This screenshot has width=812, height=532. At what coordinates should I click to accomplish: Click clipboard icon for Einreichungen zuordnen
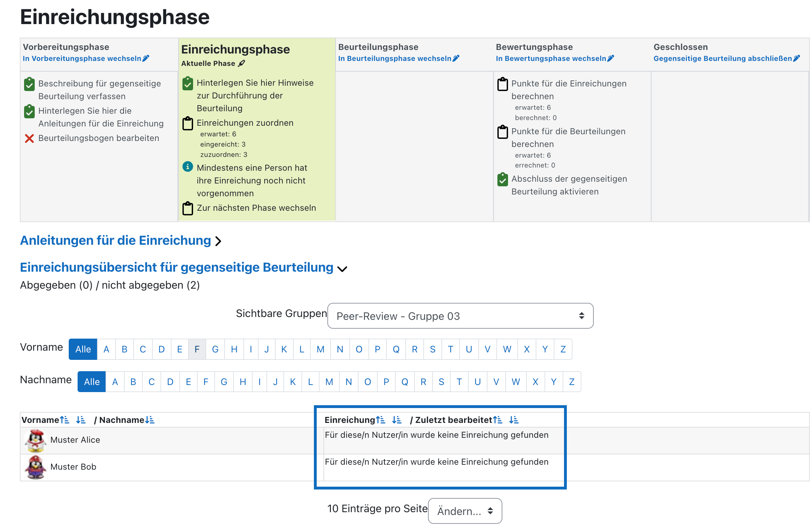pos(188,123)
